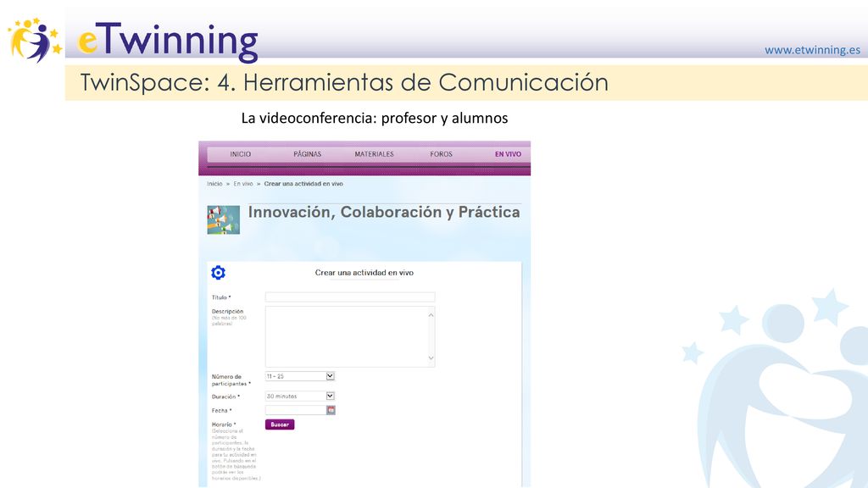Click the blue gear settings icon

click(x=218, y=272)
